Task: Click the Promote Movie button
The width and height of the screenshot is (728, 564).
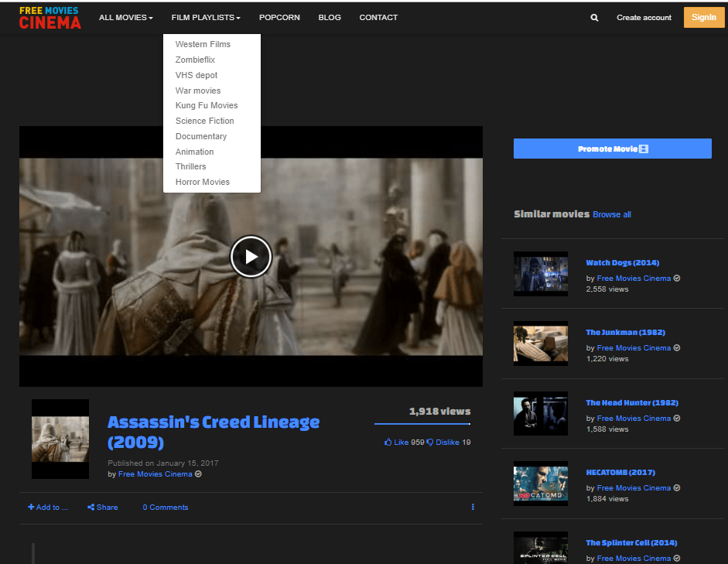Action: (613, 149)
